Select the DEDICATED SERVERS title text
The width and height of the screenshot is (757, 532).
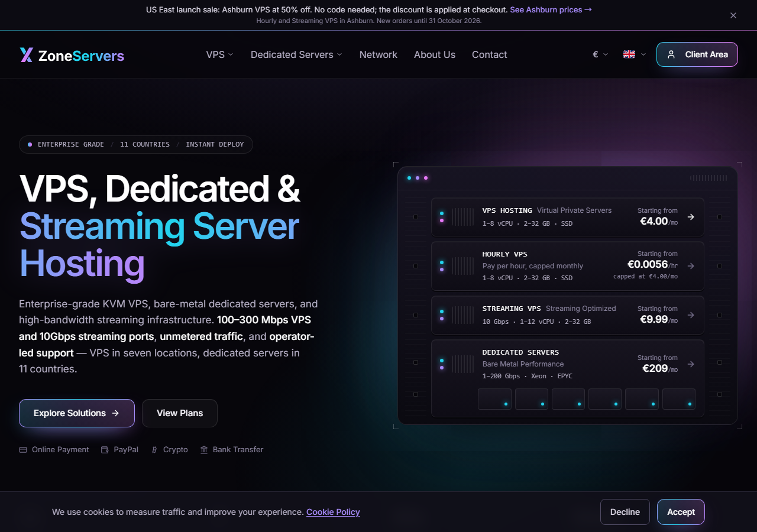coord(520,352)
